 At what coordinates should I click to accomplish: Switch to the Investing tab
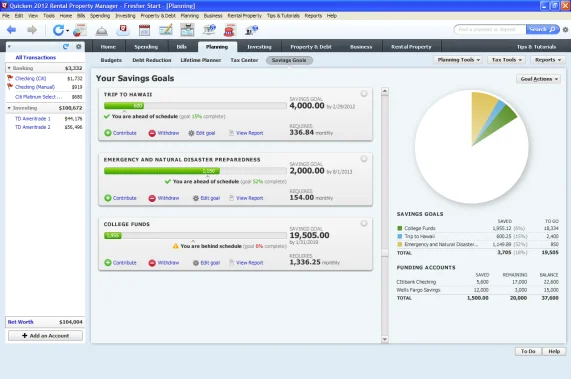coord(259,47)
